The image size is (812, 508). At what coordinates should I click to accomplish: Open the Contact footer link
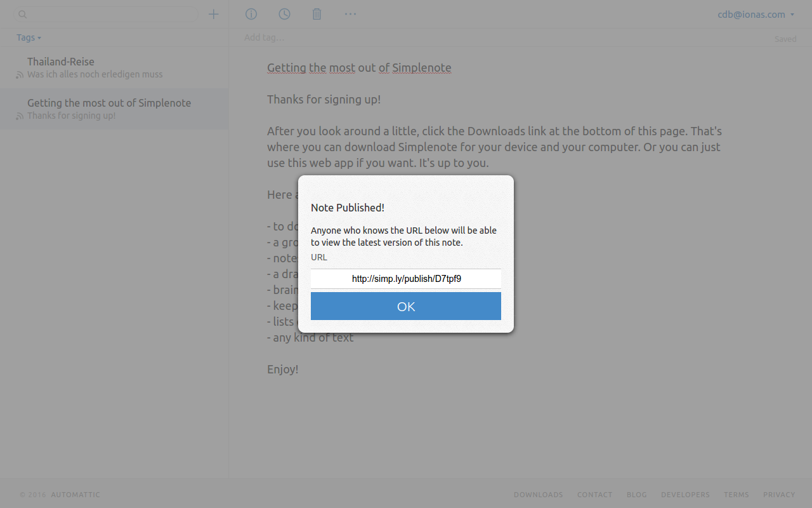click(594, 495)
